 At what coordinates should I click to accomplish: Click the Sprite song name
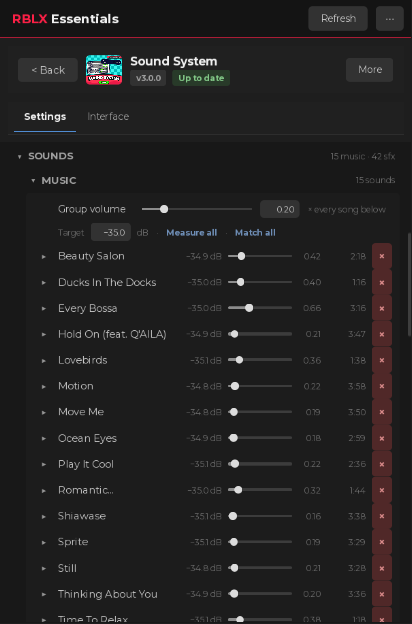click(x=73, y=542)
